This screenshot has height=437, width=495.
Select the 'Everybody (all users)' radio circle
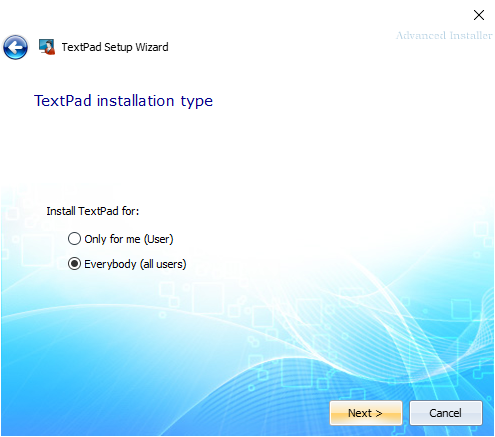coord(74,264)
